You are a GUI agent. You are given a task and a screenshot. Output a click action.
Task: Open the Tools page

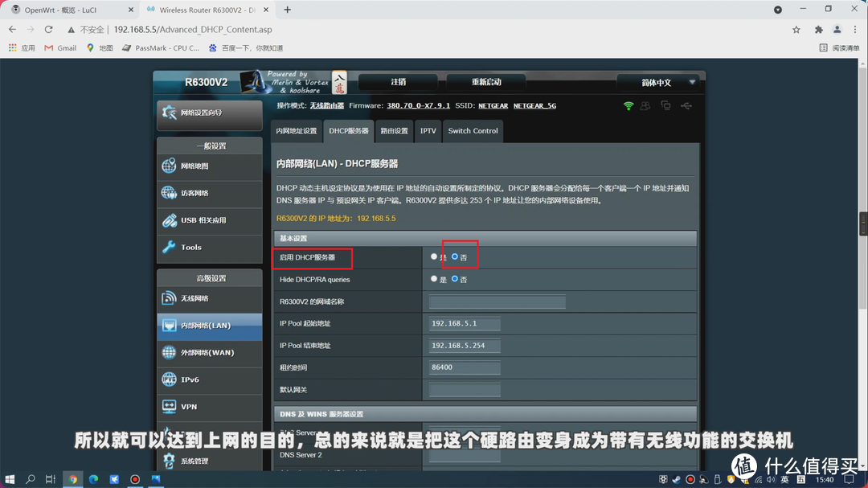coord(209,248)
